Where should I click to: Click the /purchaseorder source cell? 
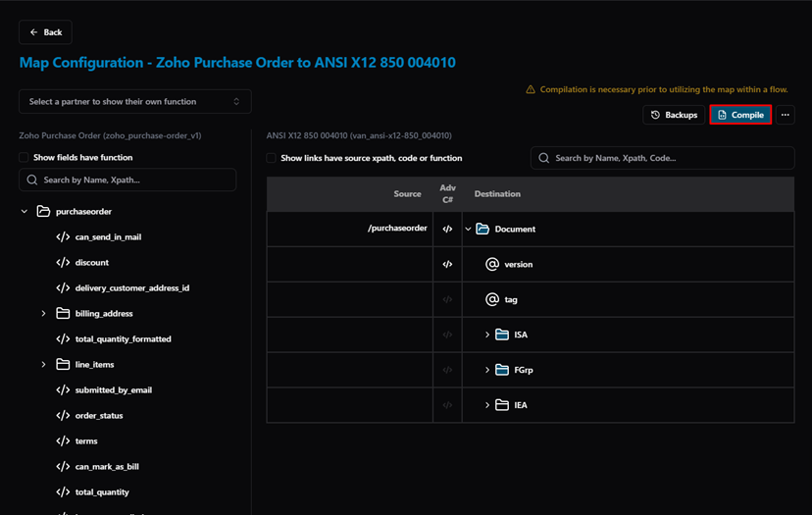tap(350, 229)
